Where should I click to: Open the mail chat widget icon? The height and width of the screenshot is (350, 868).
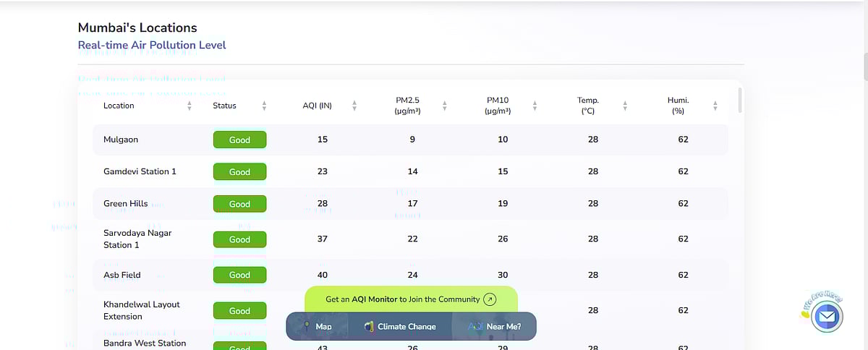point(825,317)
